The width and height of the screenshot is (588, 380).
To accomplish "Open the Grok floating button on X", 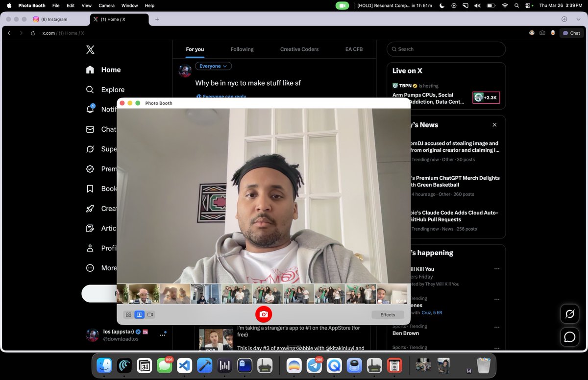I will coord(570,314).
